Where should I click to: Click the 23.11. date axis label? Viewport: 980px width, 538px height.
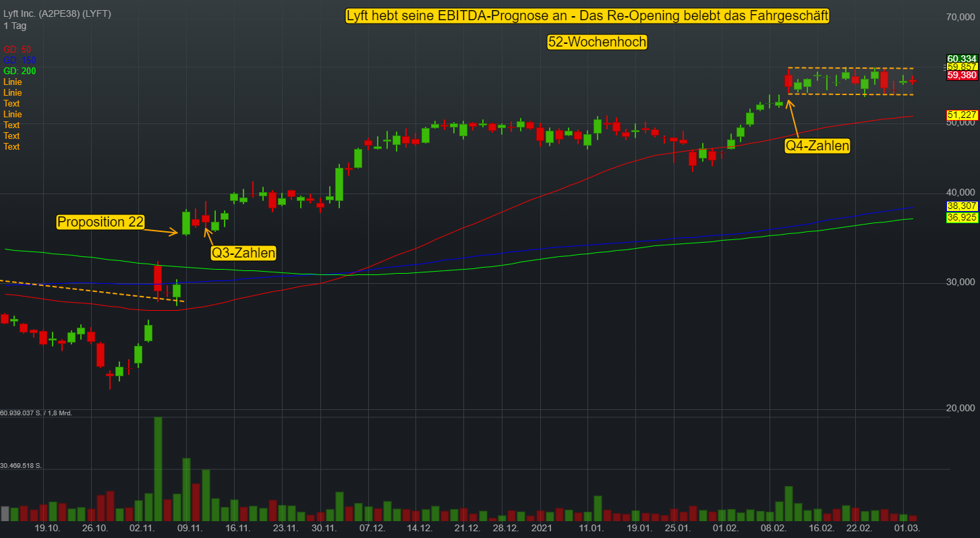(285, 528)
